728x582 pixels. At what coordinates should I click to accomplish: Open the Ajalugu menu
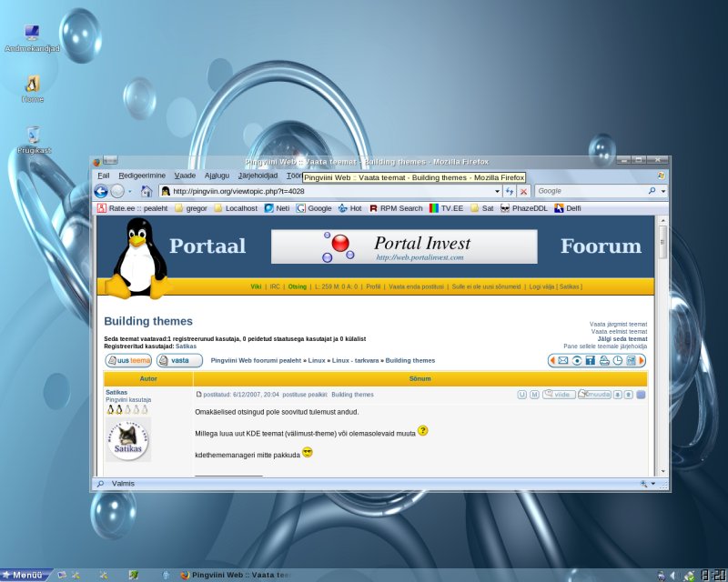(217, 176)
